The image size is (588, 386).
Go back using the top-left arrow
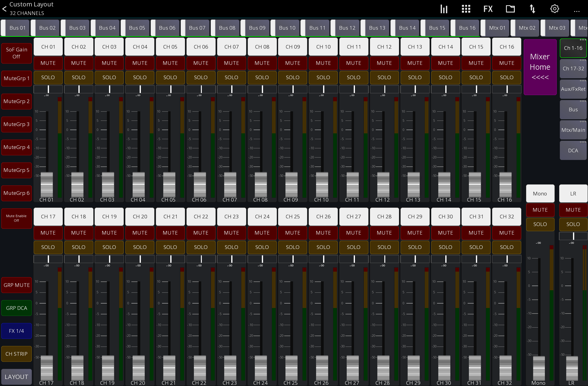click(x=5, y=9)
